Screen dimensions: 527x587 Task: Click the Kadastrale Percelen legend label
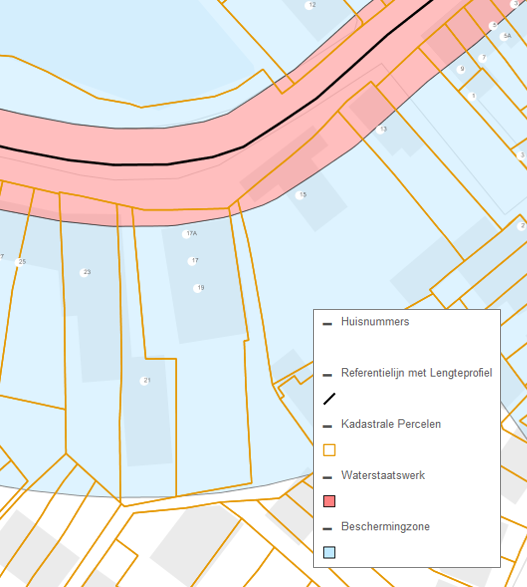coord(391,424)
